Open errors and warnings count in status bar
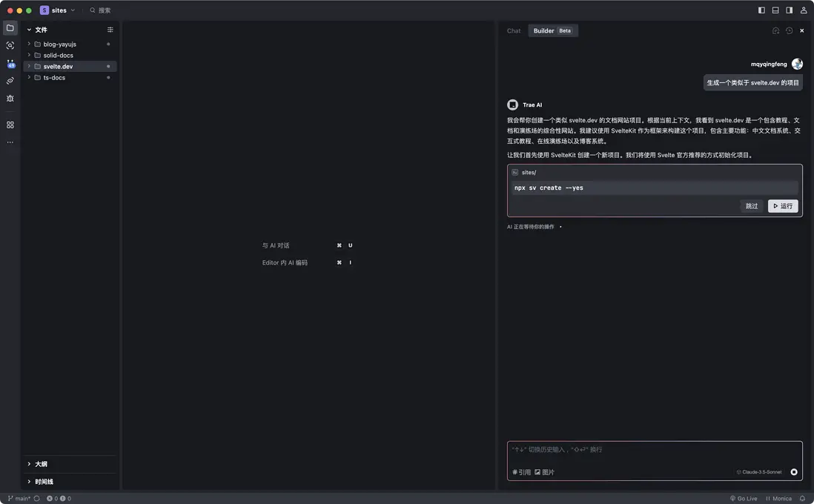The height and width of the screenshot is (504, 814). tap(59, 499)
